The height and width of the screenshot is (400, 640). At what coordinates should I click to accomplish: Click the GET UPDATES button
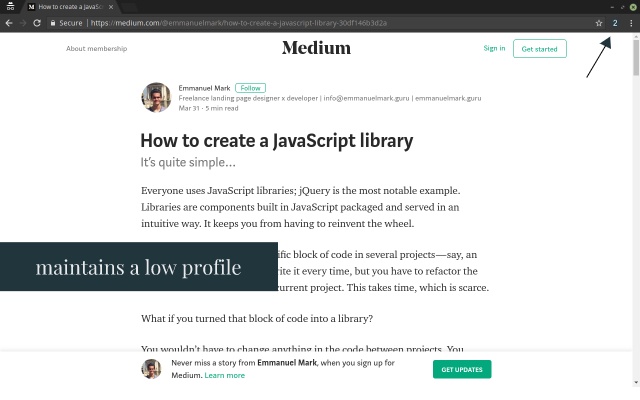pyautogui.click(x=462, y=369)
